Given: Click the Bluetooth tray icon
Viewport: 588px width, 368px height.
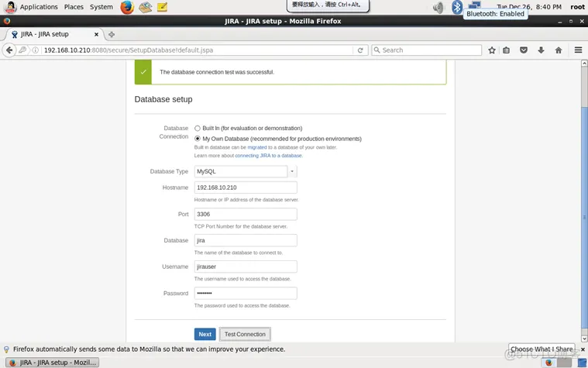Looking at the screenshot, I should tap(457, 7).
